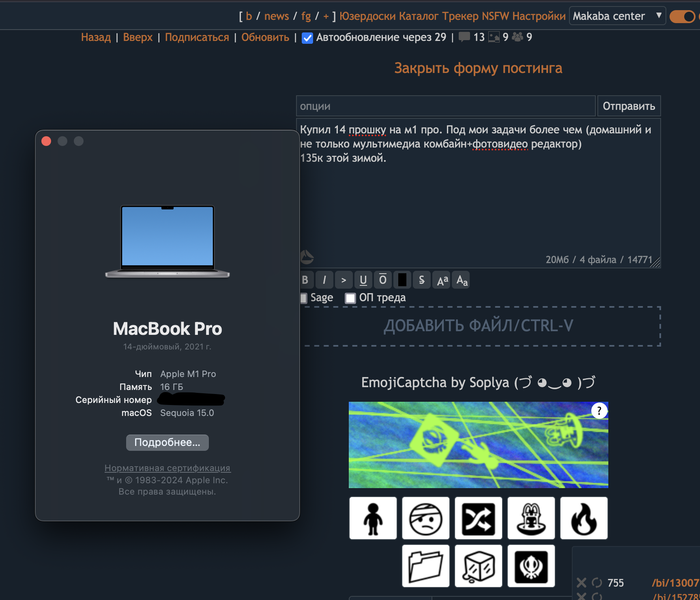Check the ОП треда checkbox

[x=350, y=298]
